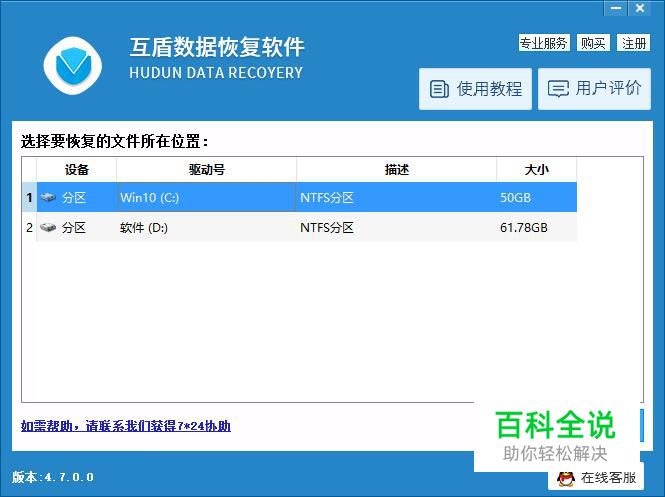665x497 pixels.
Task: Click the 互盾数据恢复软件 title text
Action: (217, 47)
